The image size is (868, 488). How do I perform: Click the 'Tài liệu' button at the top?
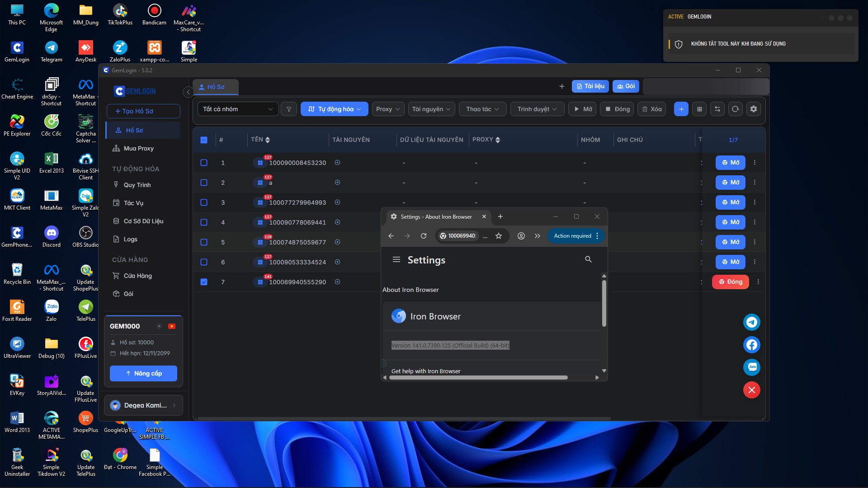click(590, 86)
